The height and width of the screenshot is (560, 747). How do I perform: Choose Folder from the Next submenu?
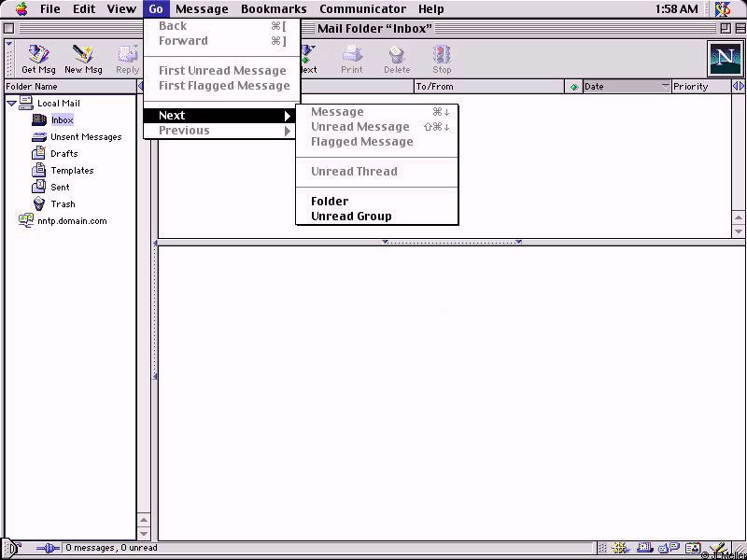point(330,202)
